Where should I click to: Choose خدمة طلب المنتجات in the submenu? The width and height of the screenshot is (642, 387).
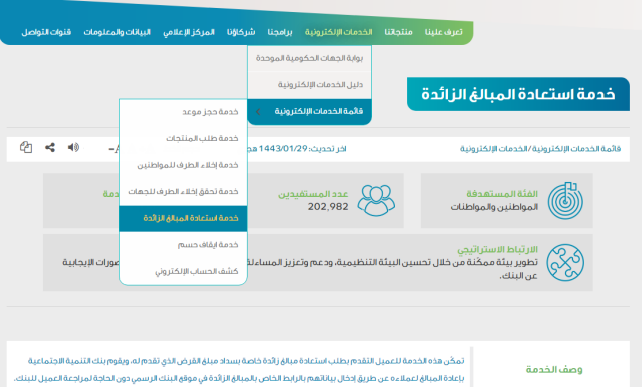pos(183,138)
